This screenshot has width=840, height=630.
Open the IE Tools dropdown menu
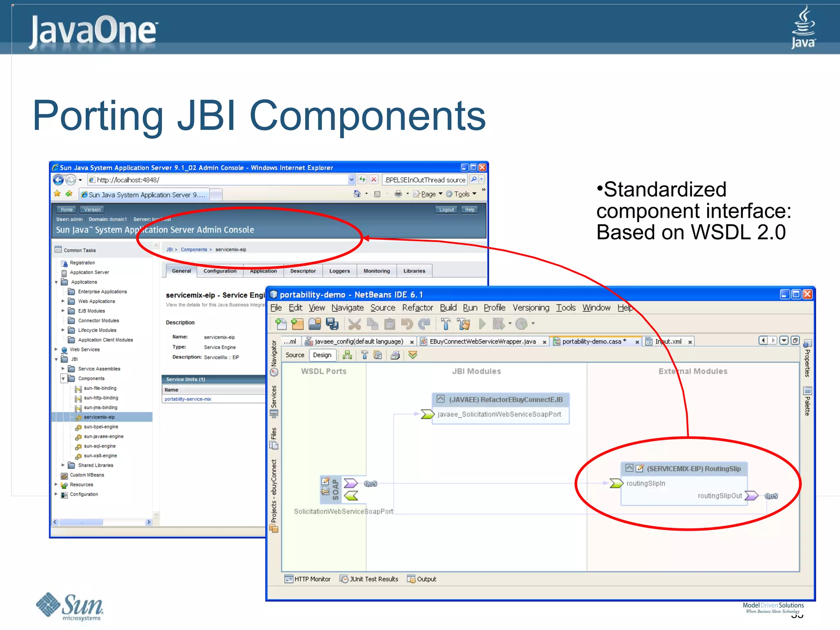pyautogui.click(x=461, y=194)
